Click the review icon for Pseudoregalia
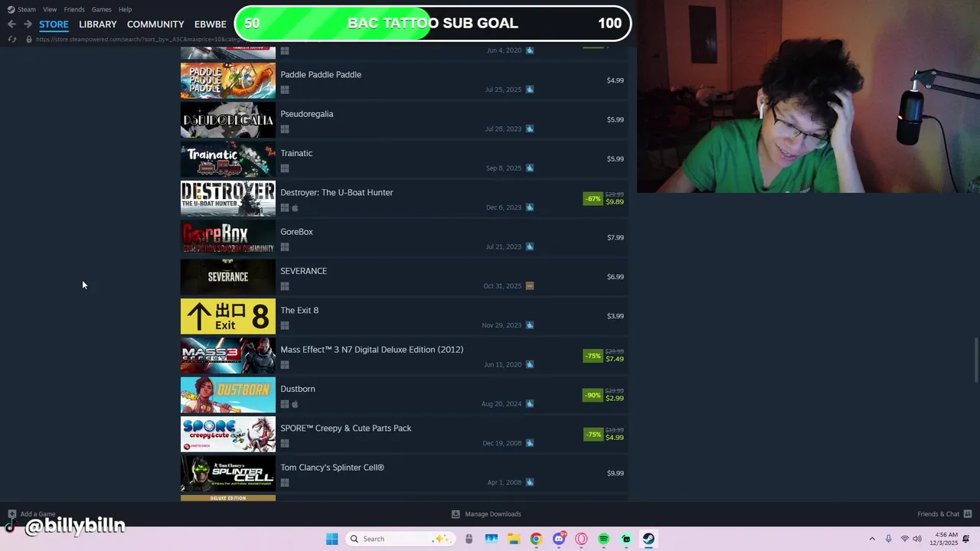 (x=530, y=129)
